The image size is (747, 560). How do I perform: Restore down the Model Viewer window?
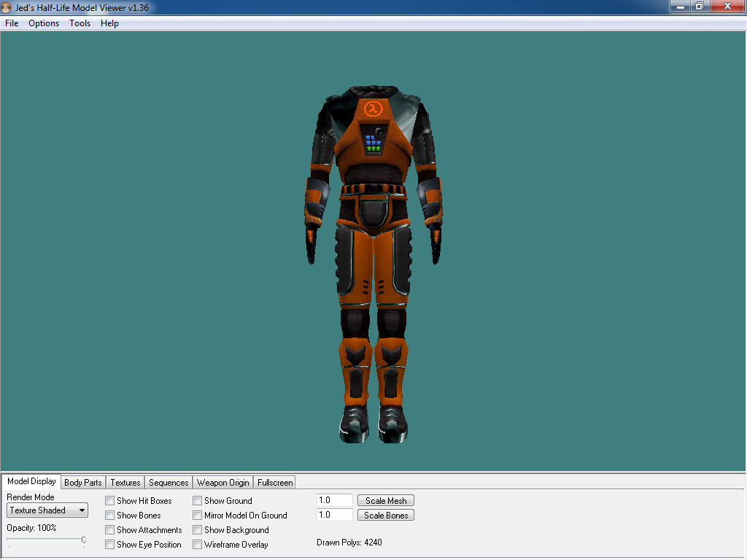point(700,7)
